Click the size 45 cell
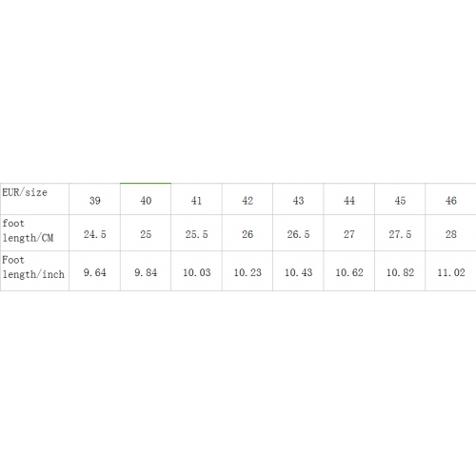This screenshot has width=476, height=476. coord(400,199)
